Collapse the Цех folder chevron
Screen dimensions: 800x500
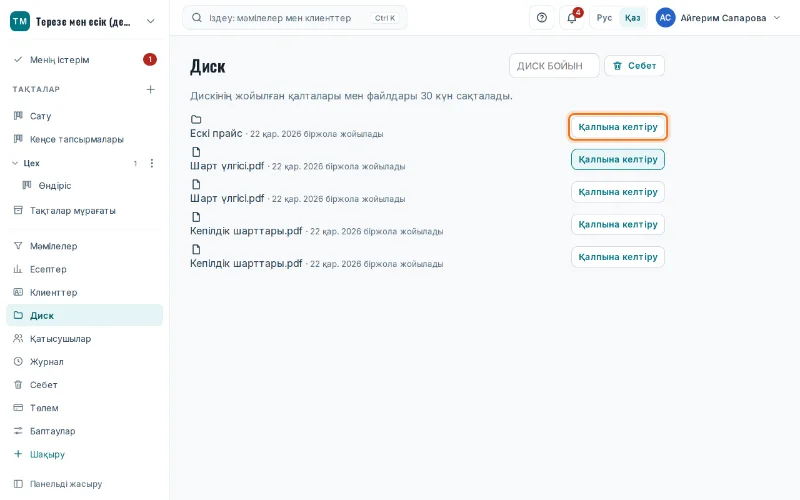pos(15,163)
